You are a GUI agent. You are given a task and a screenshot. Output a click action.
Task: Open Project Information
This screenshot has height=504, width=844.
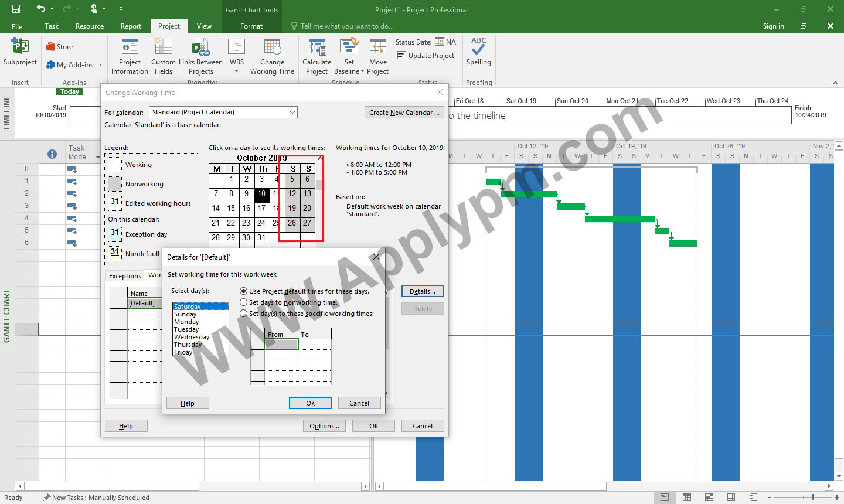point(130,57)
